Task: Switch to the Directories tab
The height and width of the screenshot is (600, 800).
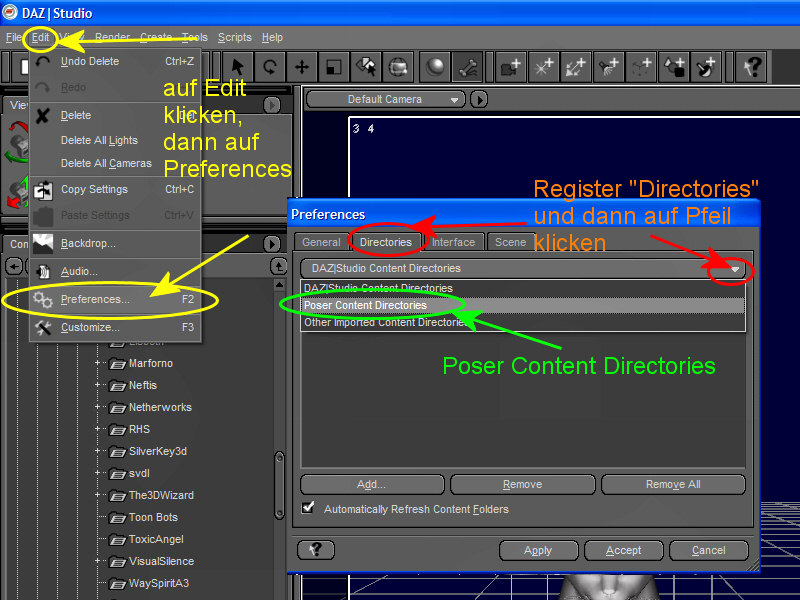Action: pos(386,242)
